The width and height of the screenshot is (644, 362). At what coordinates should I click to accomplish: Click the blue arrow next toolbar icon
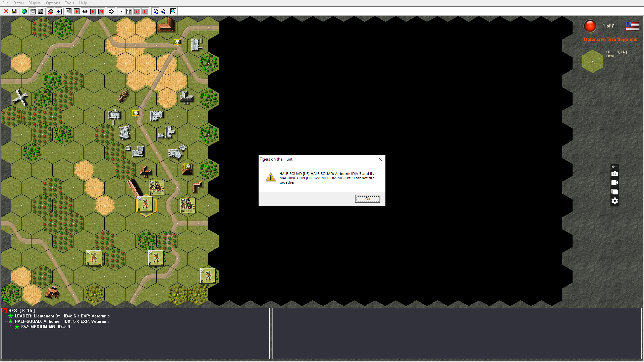coord(59,11)
